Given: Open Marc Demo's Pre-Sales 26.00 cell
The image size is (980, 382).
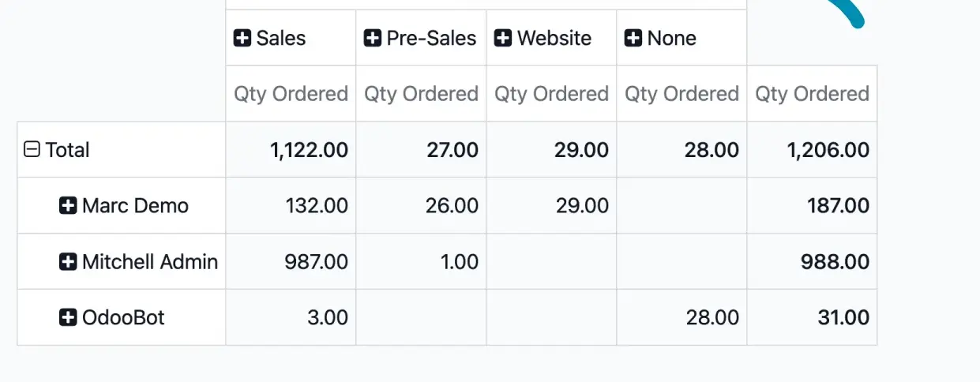Looking at the screenshot, I should (451, 206).
